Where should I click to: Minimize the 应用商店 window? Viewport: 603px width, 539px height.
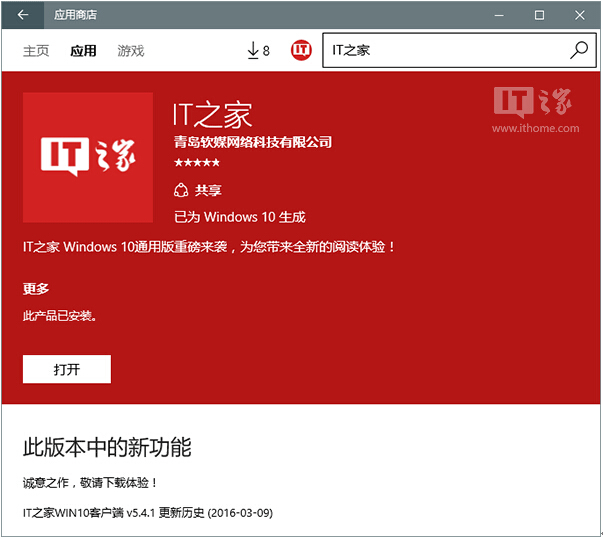point(499,15)
